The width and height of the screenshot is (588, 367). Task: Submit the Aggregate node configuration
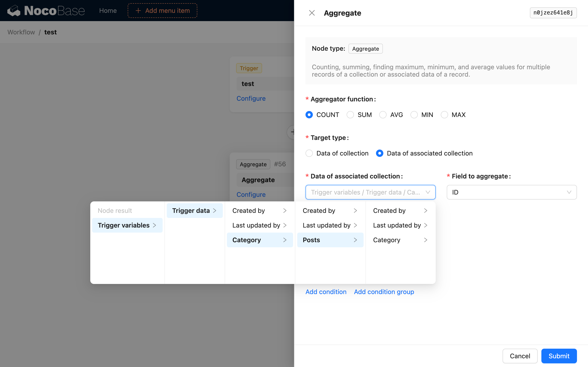pyautogui.click(x=559, y=356)
